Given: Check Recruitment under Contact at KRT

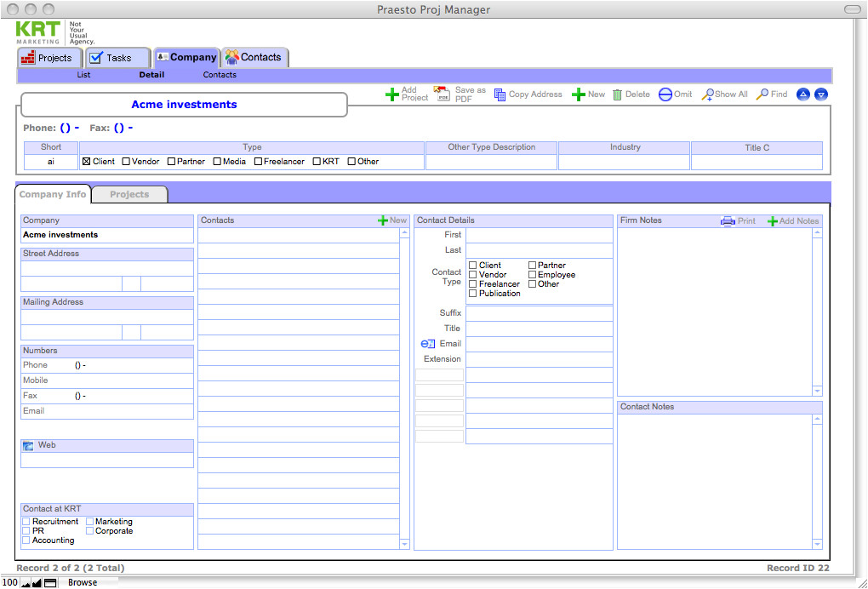Looking at the screenshot, I should pyautogui.click(x=26, y=521).
